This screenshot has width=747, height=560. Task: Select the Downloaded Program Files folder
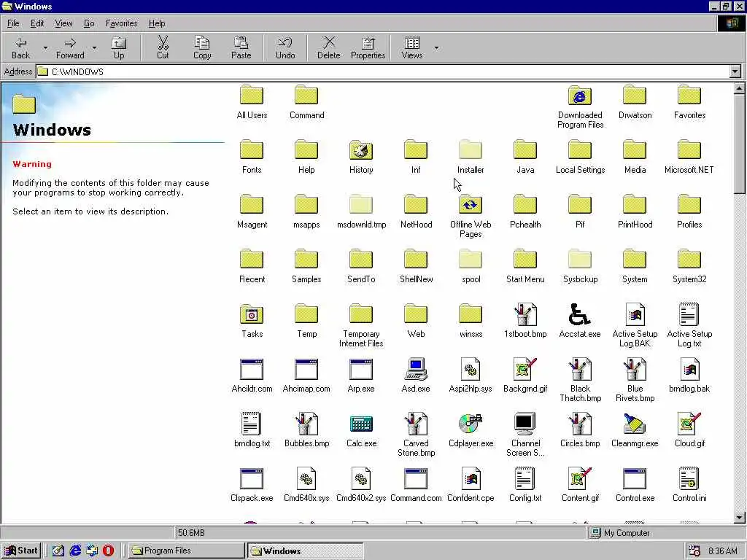pos(580,96)
